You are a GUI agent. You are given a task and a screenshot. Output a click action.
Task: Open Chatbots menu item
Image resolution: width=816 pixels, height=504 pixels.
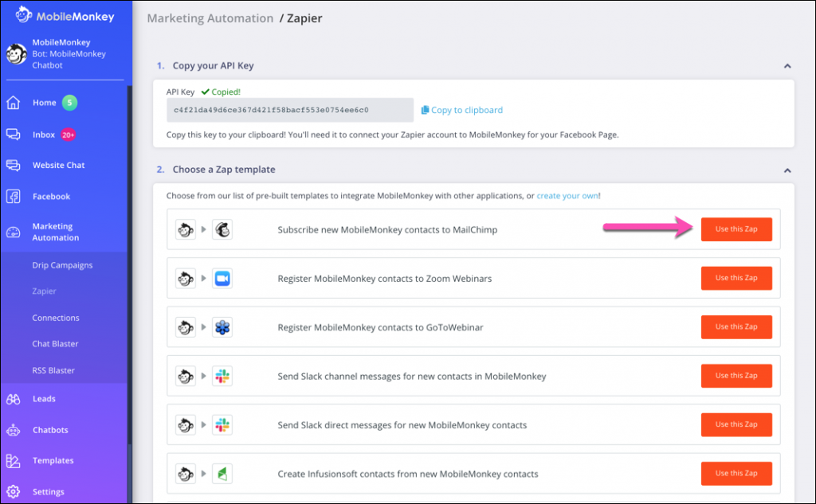point(50,430)
